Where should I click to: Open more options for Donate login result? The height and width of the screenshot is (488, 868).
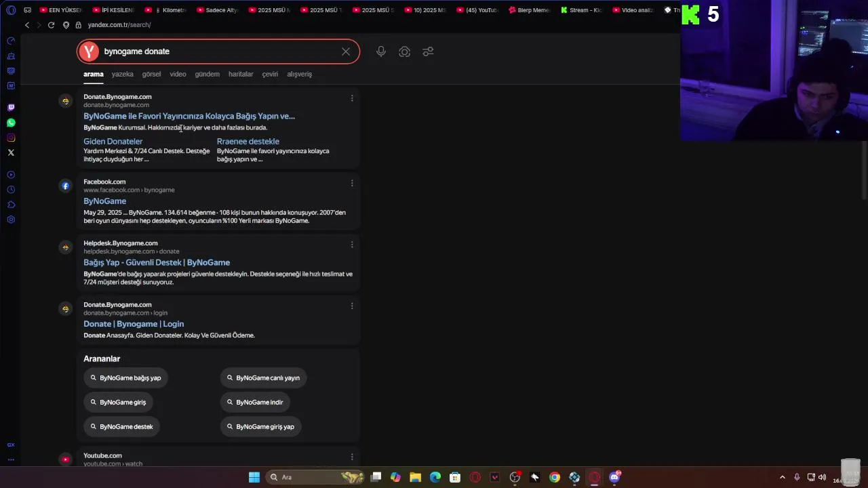(352, 306)
